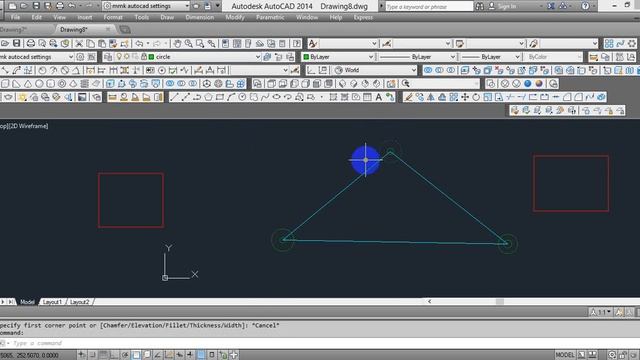
Task: Select the Cylinder tool in the Modeling toolbar
Action: coord(51,84)
